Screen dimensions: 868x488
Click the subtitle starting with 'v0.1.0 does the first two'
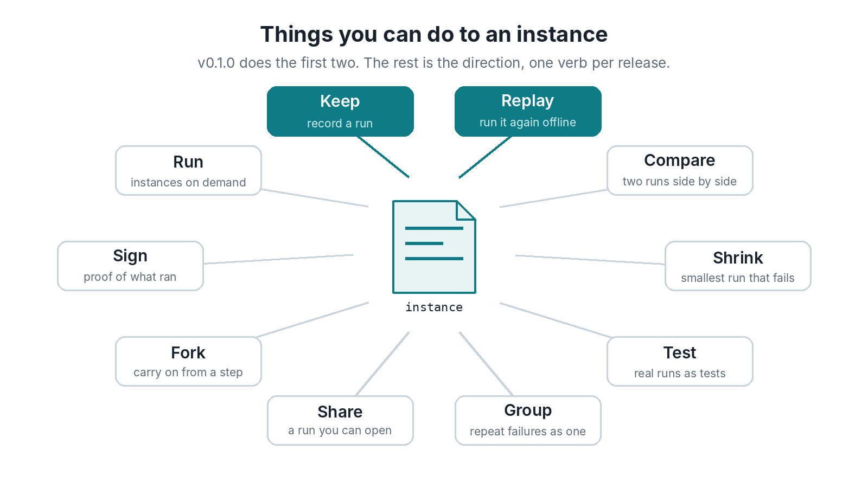[x=434, y=63]
